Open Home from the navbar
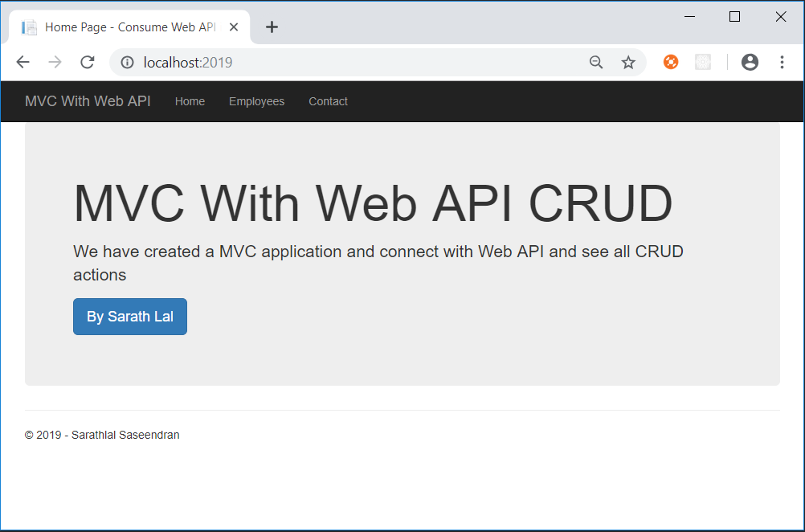Viewport: 805px width, 532px height. 190,101
